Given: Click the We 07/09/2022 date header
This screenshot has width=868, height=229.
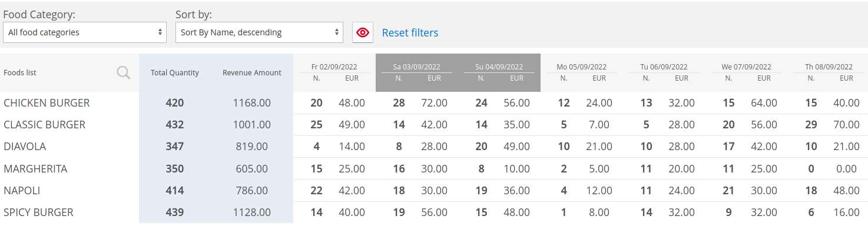Looking at the screenshot, I should pyautogui.click(x=746, y=67).
